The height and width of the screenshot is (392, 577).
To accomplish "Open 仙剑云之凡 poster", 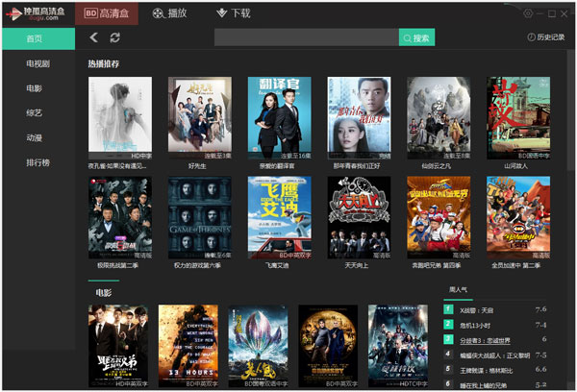I will coord(439,118).
